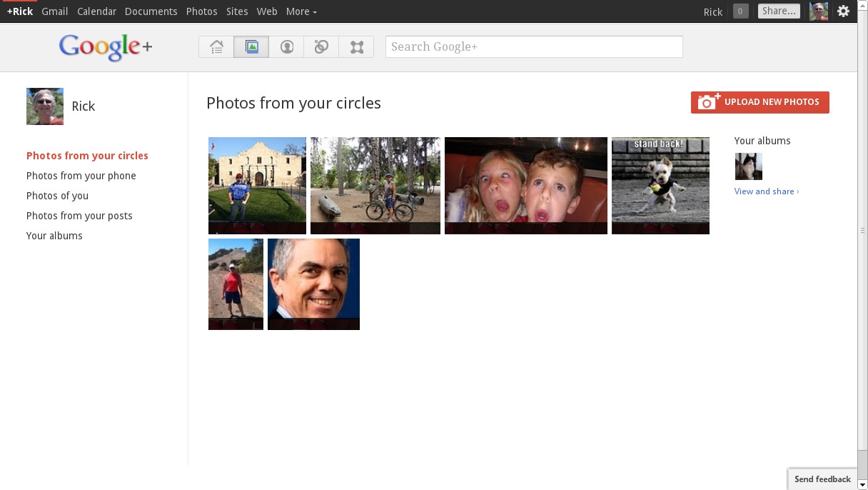868x490 pixels.
Task: Open the notifications counter showing 0
Action: (x=740, y=11)
